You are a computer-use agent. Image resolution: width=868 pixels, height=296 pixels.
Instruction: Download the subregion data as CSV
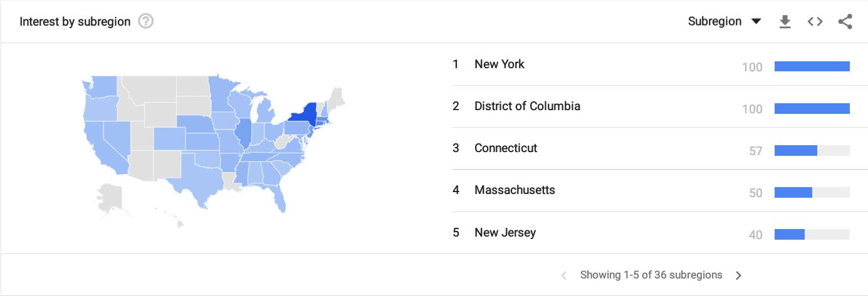(784, 22)
